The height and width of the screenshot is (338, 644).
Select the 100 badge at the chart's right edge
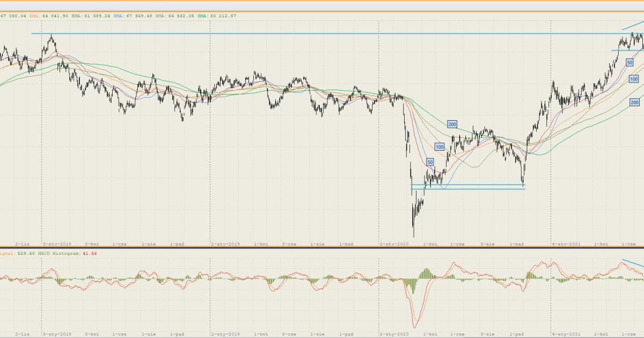pos(634,79)
